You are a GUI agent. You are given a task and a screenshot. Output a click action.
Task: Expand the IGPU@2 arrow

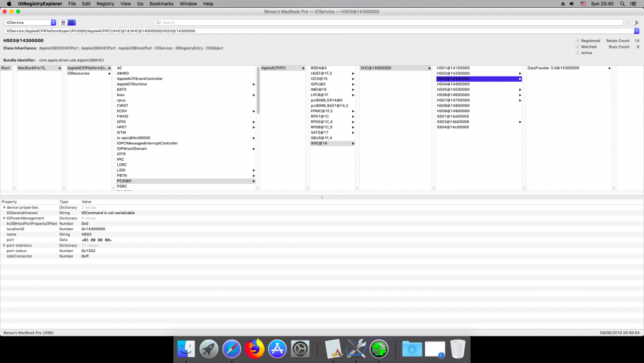pos(353,84)
